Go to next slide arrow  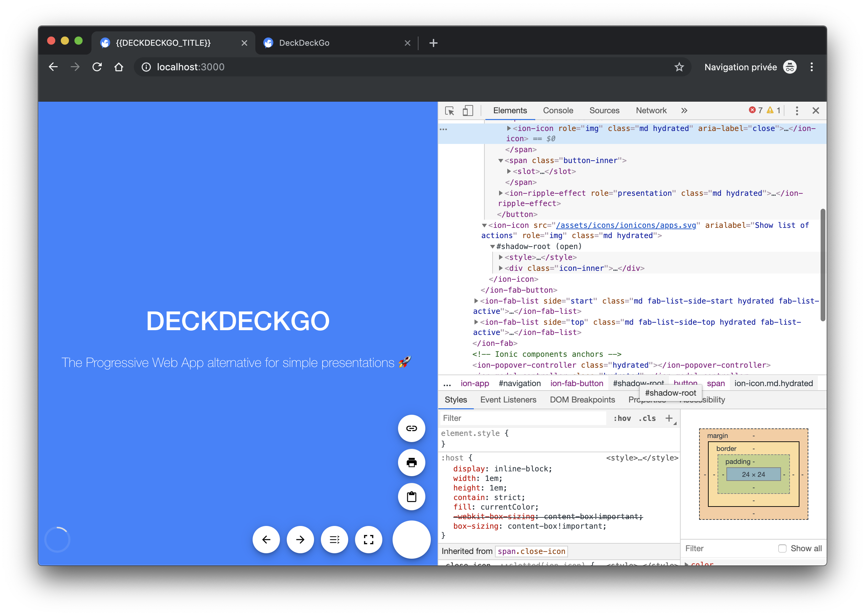(300, 539)
